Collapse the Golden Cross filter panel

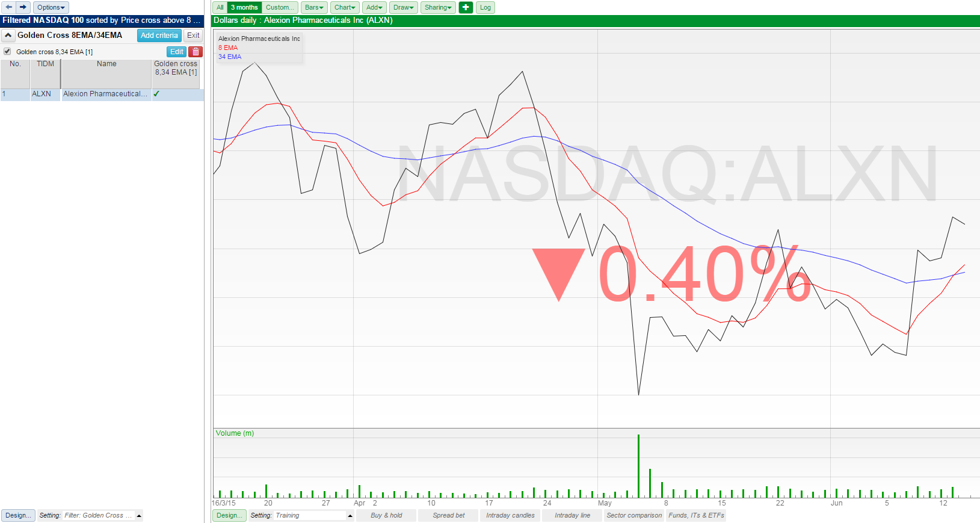(x=8, y=36)
